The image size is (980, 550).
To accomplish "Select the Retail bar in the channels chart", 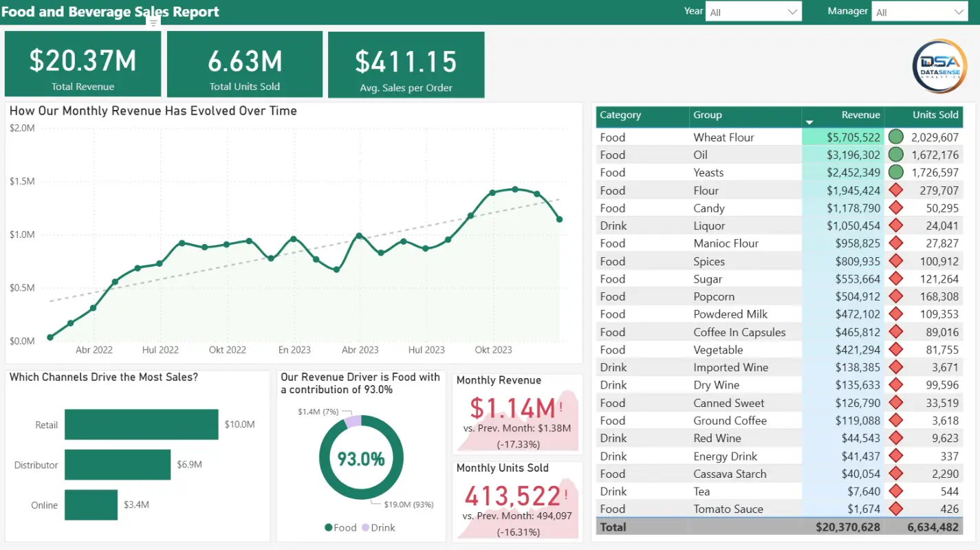I will (141, 424).
